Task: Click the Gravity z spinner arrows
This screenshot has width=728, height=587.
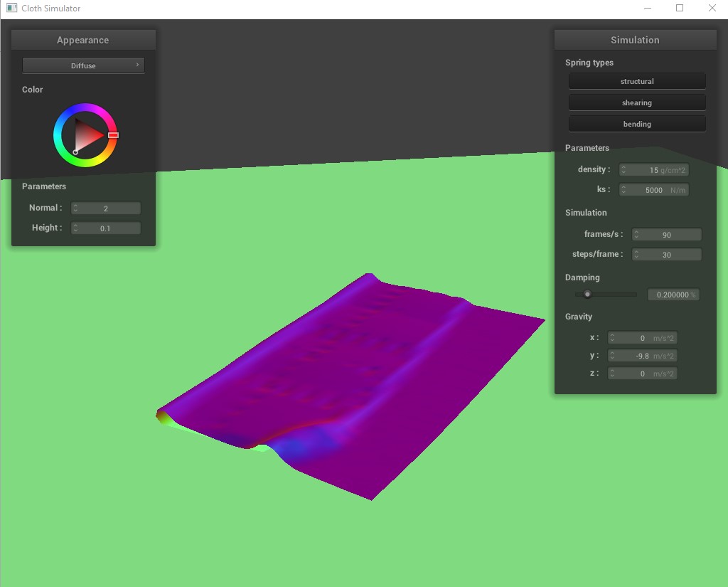Action: pos(612,374)
